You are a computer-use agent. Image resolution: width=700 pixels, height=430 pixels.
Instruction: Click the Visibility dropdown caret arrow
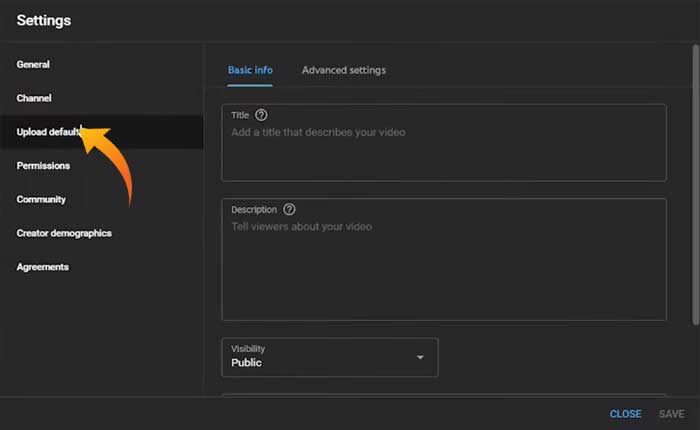pos(420,358)
